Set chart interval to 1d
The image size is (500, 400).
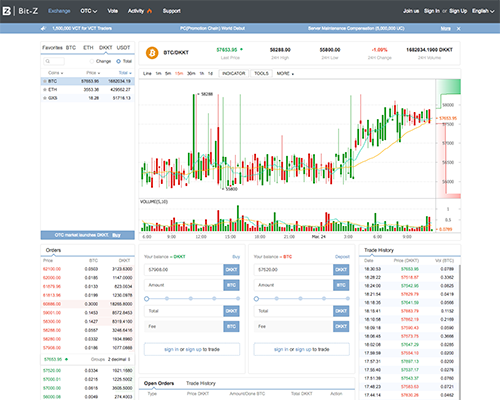[x=210, y=73]
